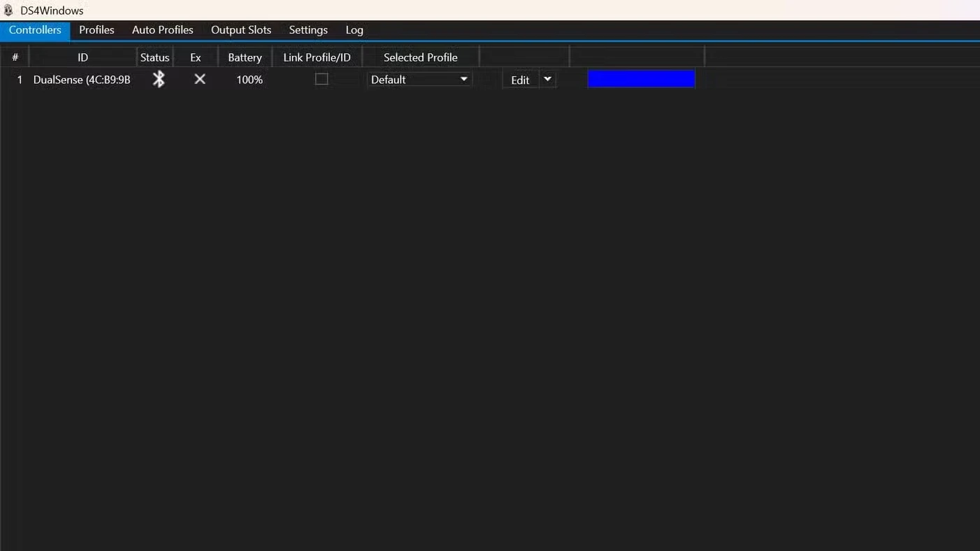
Task: Click the ID column header
Action: click(82, 57)
